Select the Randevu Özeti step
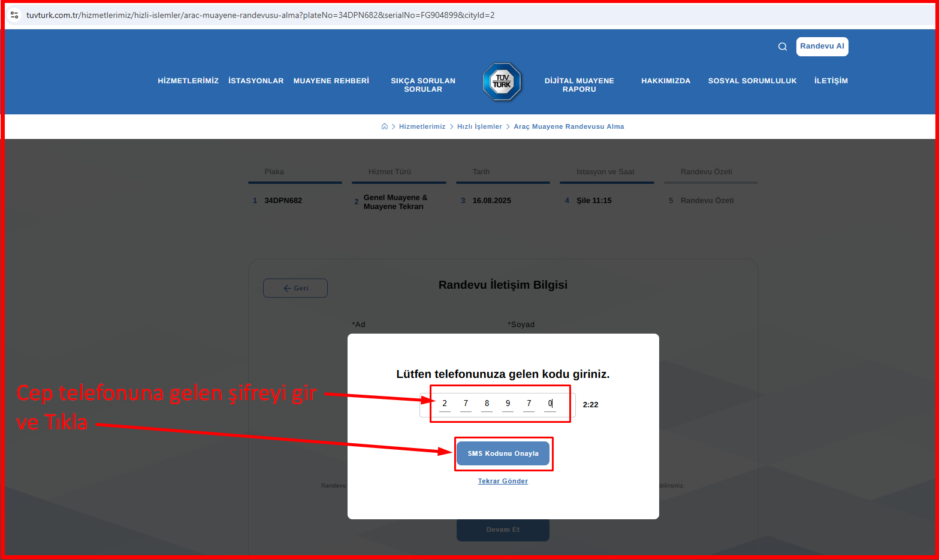 711,187
